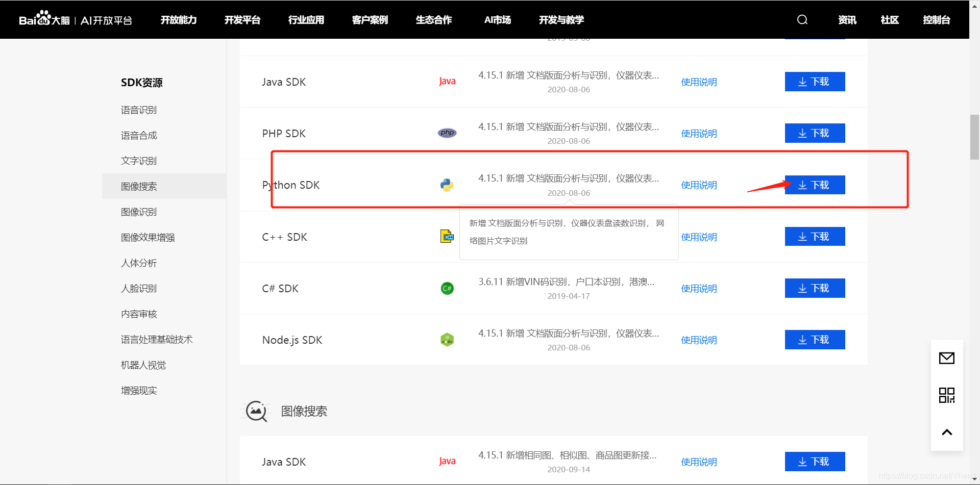The height and width of the screenshot is (485, 980).
Task: Click the Baidu AI open platform logo
Action: [x=76, y=19]
